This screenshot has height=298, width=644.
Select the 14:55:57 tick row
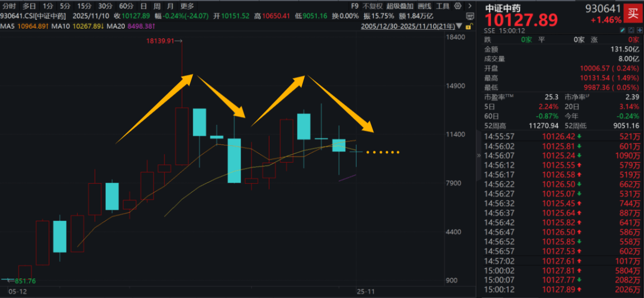[562, 136]
